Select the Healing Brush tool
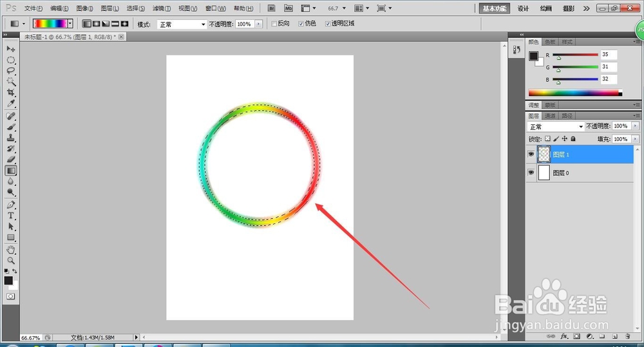Screen dimensions: 644x347 point(11,117)
